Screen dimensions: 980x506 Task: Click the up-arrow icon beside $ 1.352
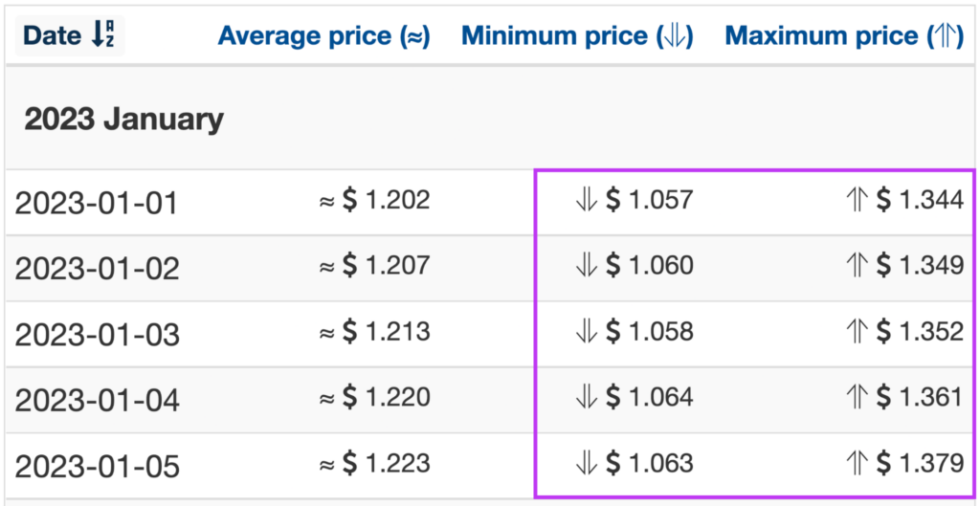pyautogui.click(x=857, y=332)
